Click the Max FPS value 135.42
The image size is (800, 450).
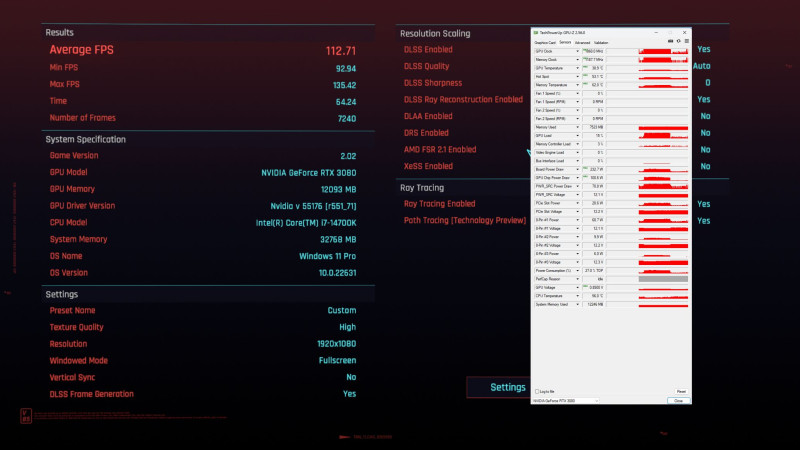[x=344, y=85]
